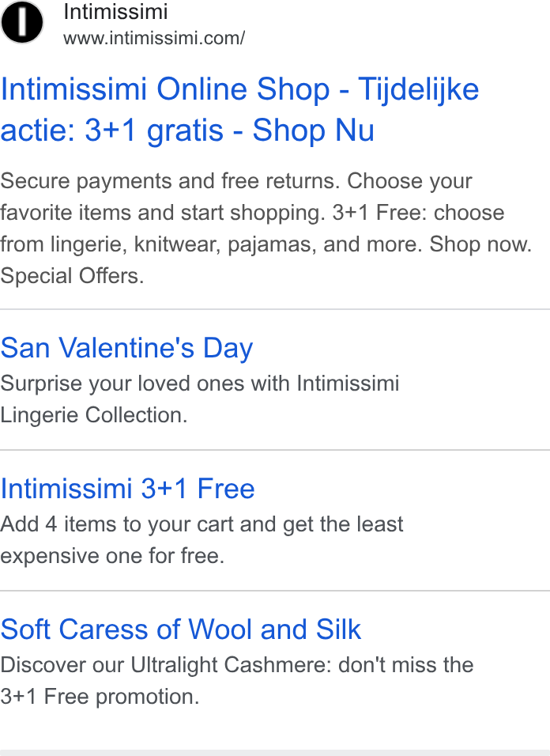Click the '3+1 Free promotion.' text line
550x756 pixels.
[100, 697]
